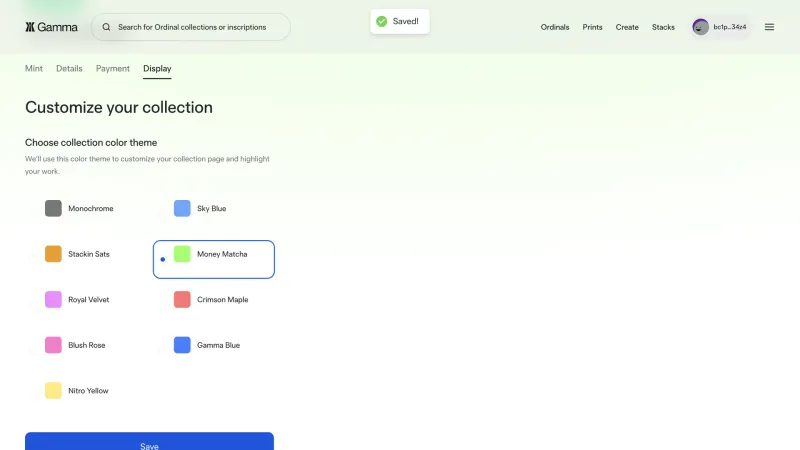Open the Stacks nav item
Image resolution: width=800 pixels, height=450 pixels.
click(663, 27)
